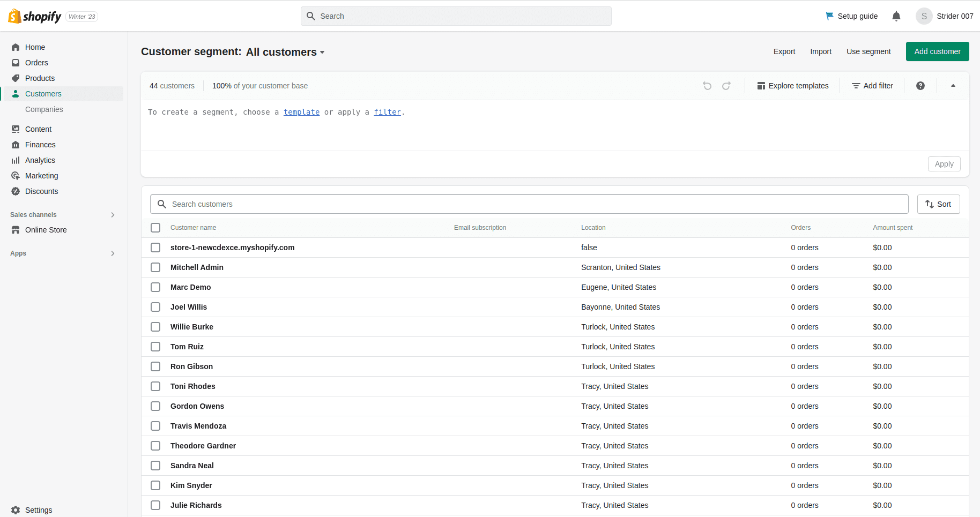Check the Joel Willis row checkbox
The width and height of the screenshot is (980, 517).
point(155,307)
